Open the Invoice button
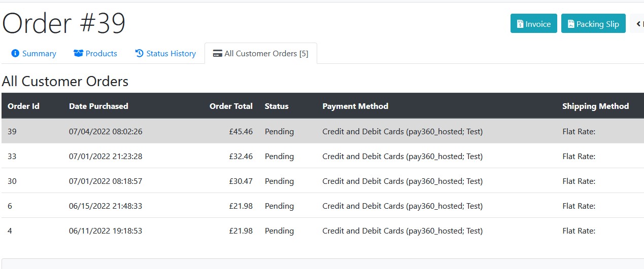The width and height of the screenshot is (644, 269). tap(534, 23)
